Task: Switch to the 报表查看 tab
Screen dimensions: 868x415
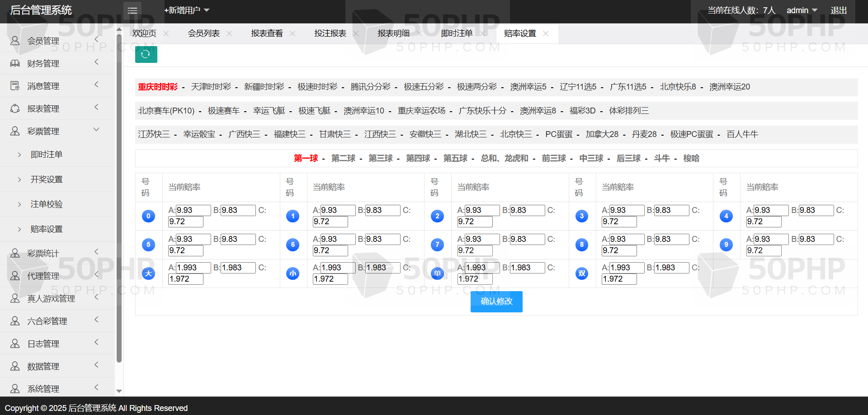Action: [x=267, y=33]
